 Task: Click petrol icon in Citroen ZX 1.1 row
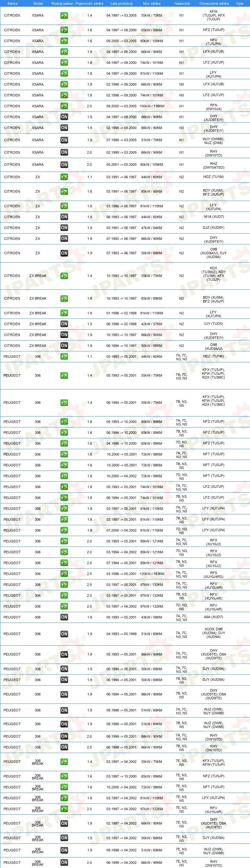pyautogui.click(x=64, y=177)
